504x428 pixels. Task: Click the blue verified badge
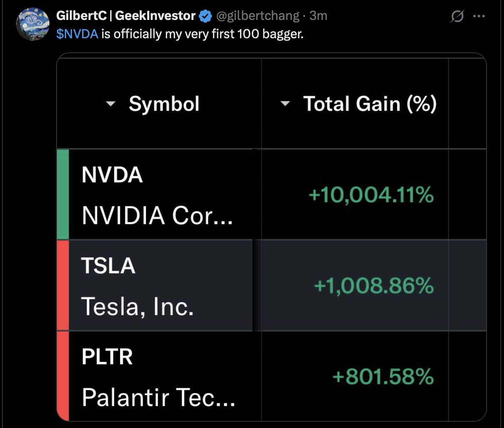point(205,16)
